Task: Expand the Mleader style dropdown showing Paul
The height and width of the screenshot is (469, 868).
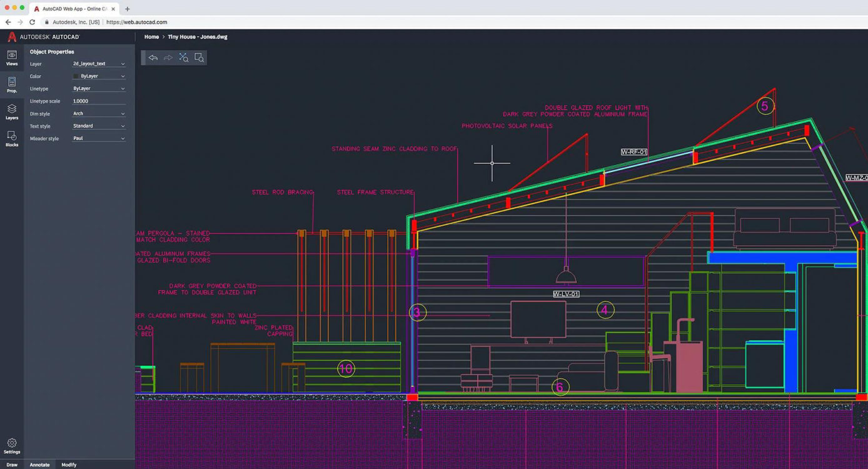Action: point(98,138)
